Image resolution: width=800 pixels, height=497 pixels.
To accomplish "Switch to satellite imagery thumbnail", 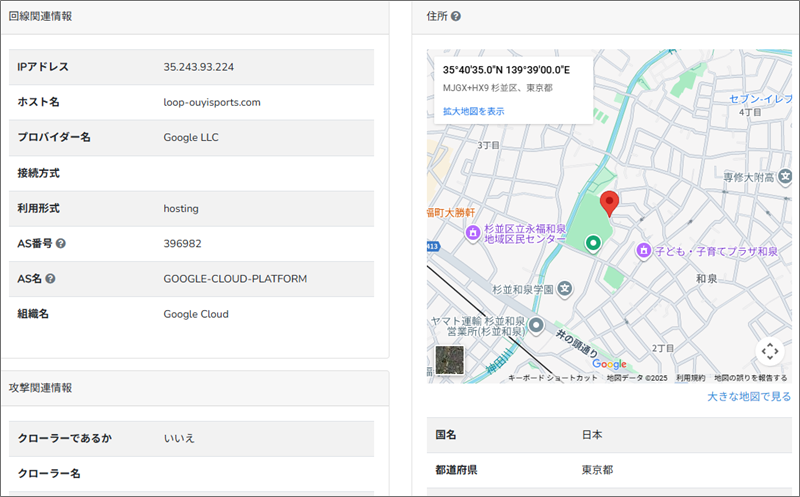I will pos(450,360).
